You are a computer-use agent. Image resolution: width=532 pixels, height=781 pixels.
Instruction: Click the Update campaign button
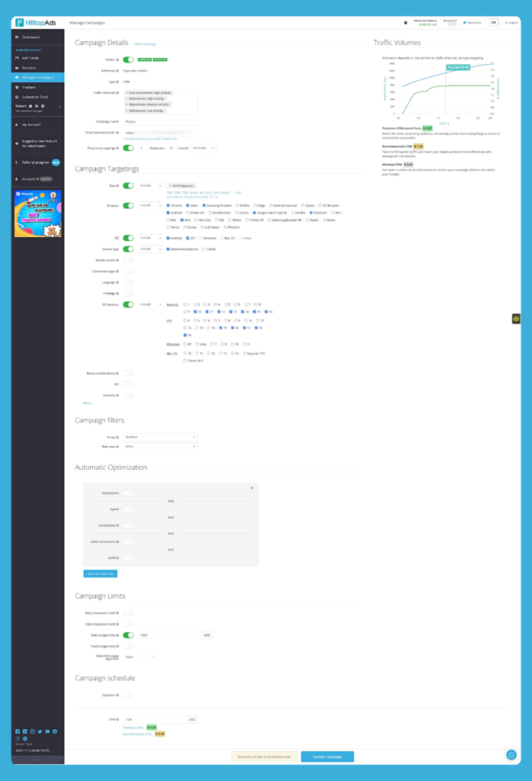[x=327, y=757]
